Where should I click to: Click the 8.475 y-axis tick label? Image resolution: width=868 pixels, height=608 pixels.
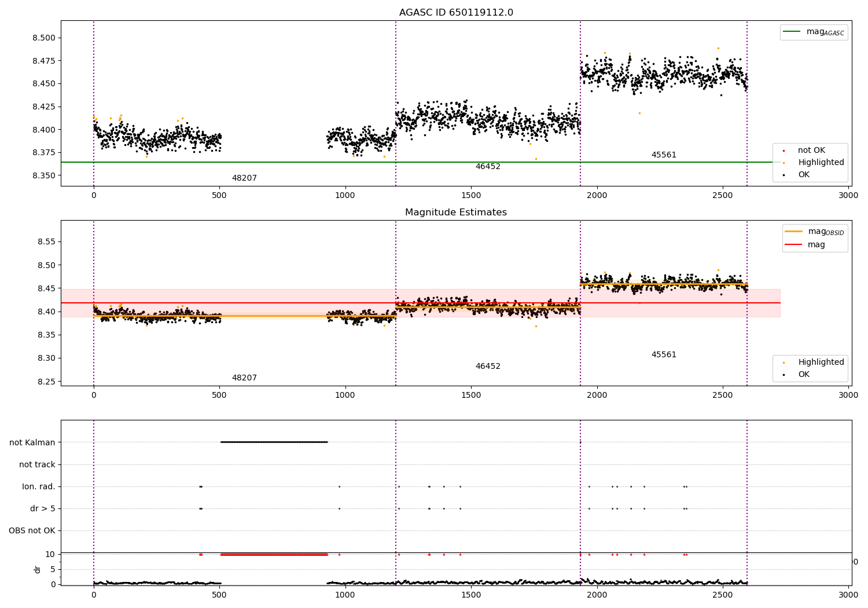44,61
